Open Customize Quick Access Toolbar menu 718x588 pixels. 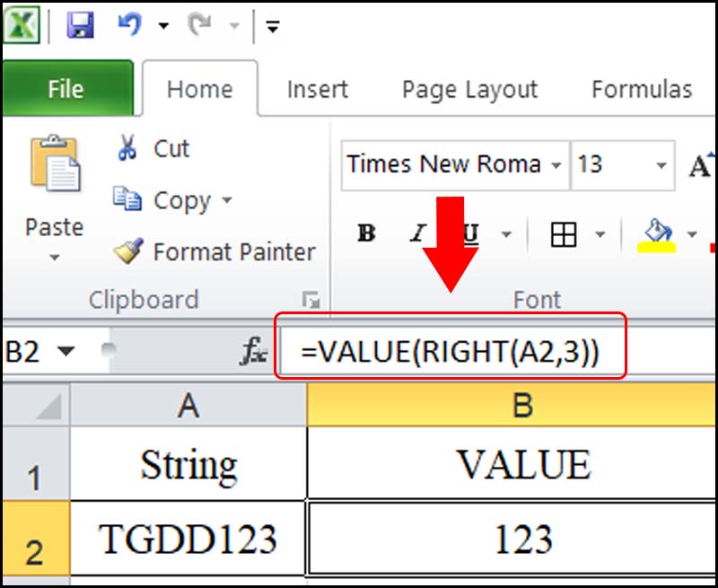point(273,28)
